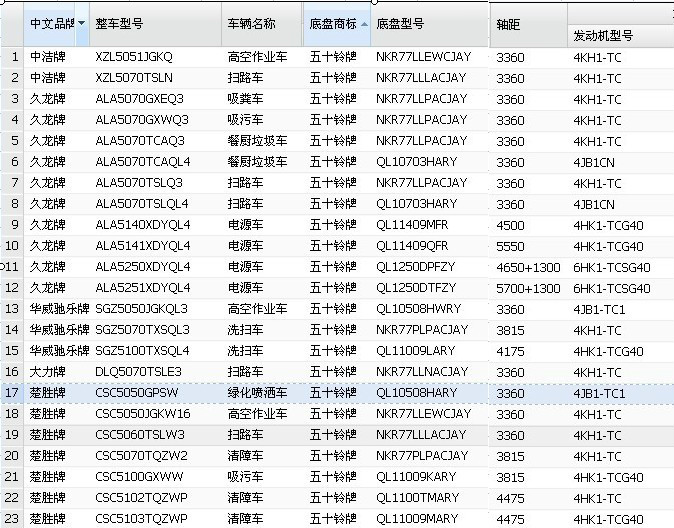Select chassis model cell QL1250DPFZY

415,267
